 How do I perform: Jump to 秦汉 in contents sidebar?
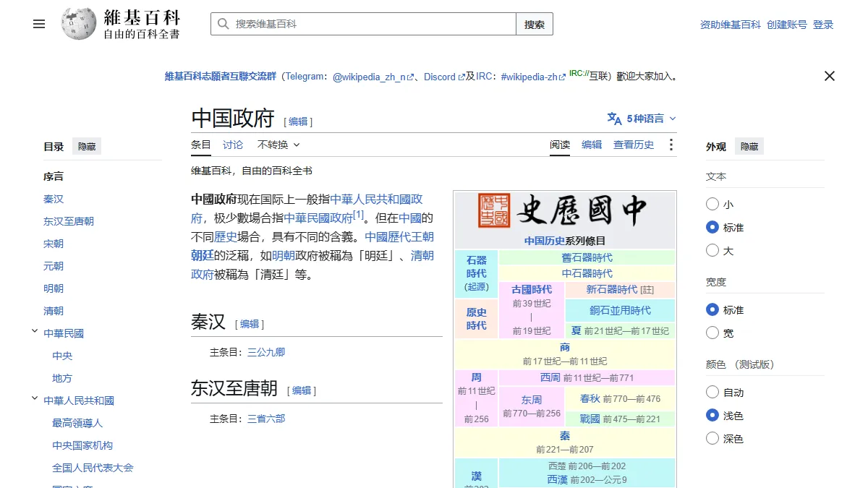(54, 199)
